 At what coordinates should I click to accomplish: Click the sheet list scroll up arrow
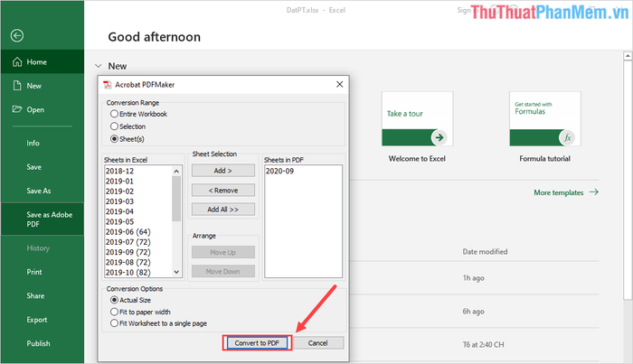[x=176, y=172]
